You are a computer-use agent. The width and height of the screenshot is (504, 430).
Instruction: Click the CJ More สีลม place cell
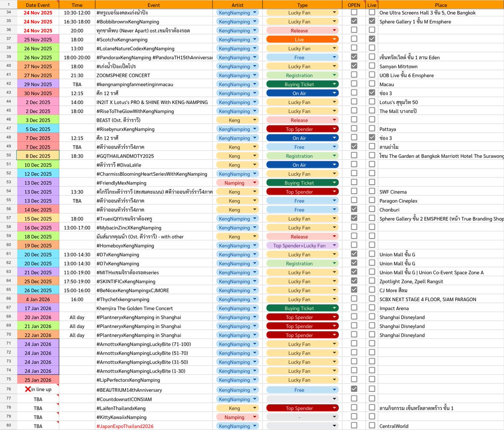coord(441,290)
